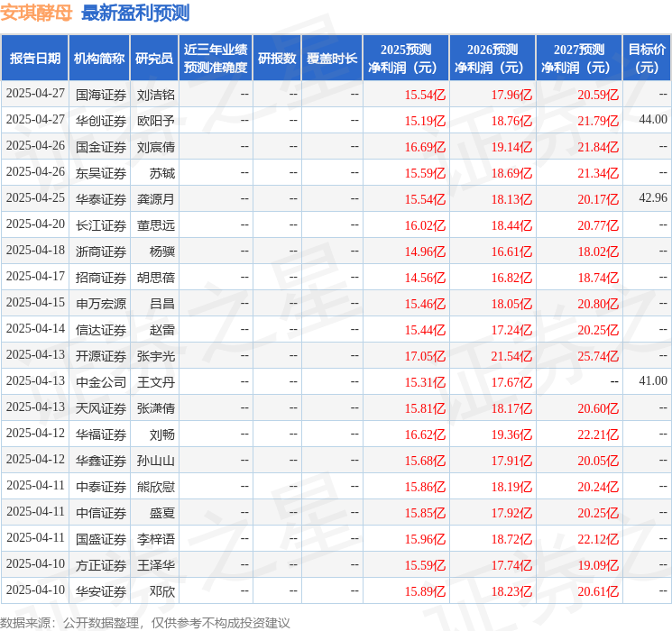This screenshot has width=672, height=631.
Task: Click the 机构简称 column header
Action: [x=99, y=58]
